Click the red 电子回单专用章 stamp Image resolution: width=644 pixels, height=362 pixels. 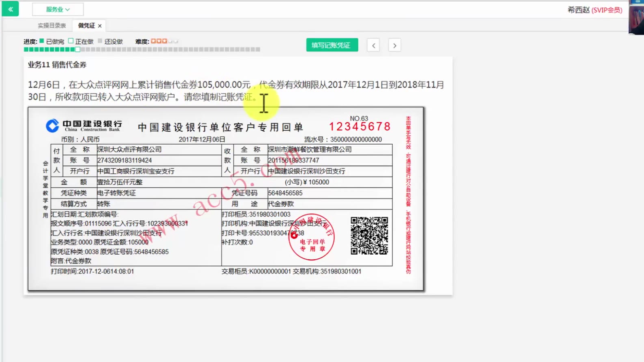point(311,237)
